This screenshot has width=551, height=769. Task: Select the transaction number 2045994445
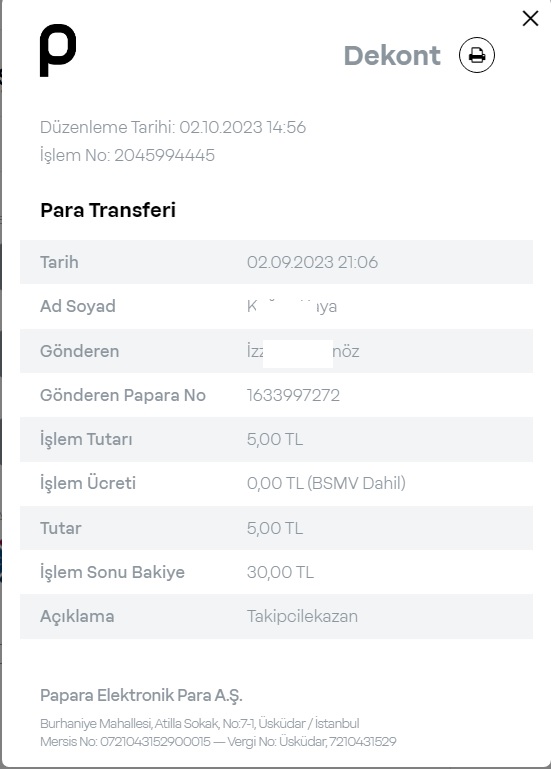(x=164, y=155)
